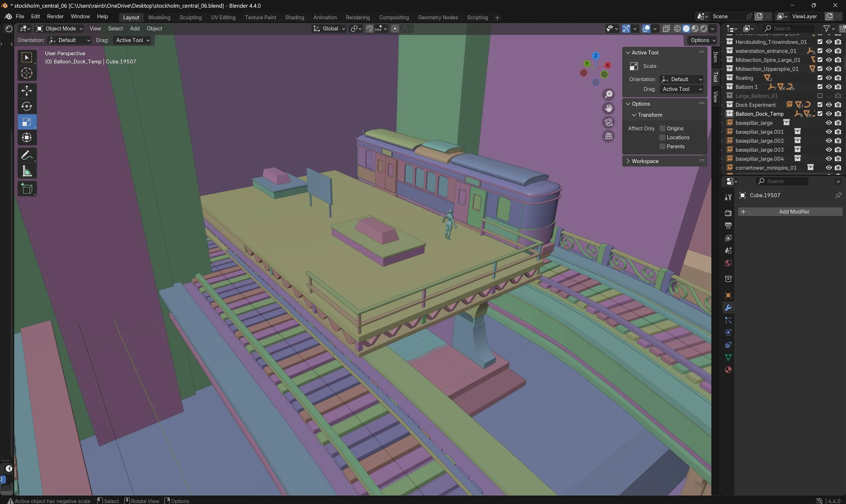The width and height of the screenshot is (846, 504).
Task: Switch to the Shading workspace tab
Action: point(294,17)
